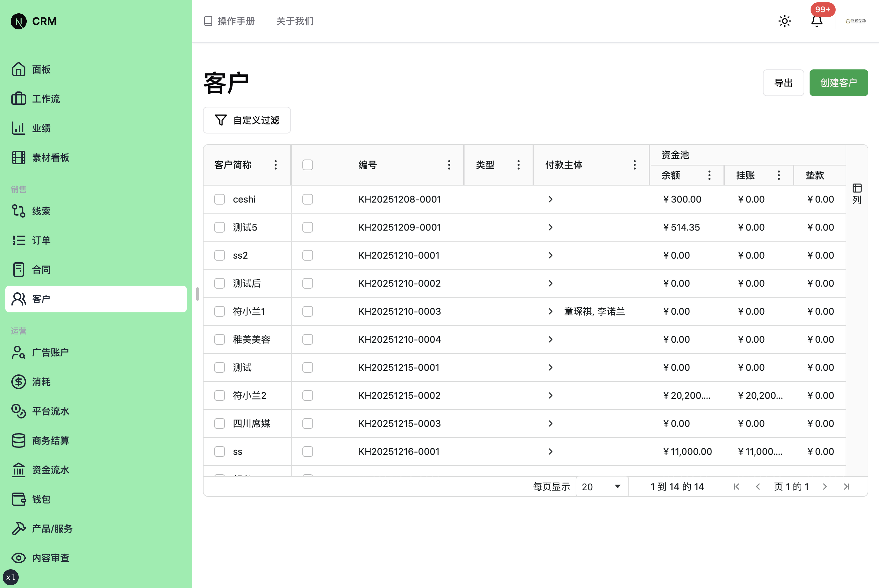
Task: Check the checkbox next to 符小兰2
Action: pos(219,395)
